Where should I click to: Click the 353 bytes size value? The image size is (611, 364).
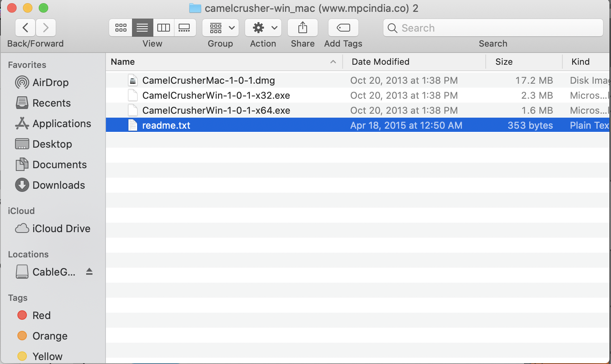click(x=530, y=126)
